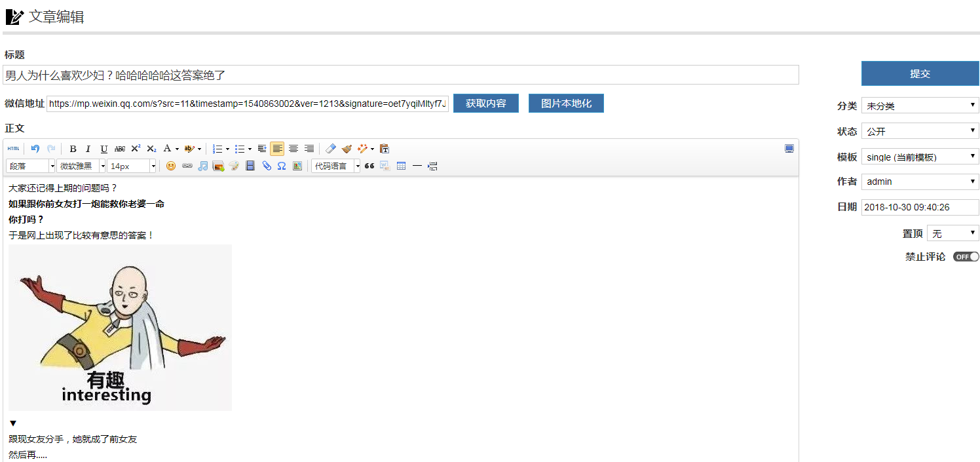980x462 pixels.
Task: Insert a horizontal rule line
Action: (417, 166)
